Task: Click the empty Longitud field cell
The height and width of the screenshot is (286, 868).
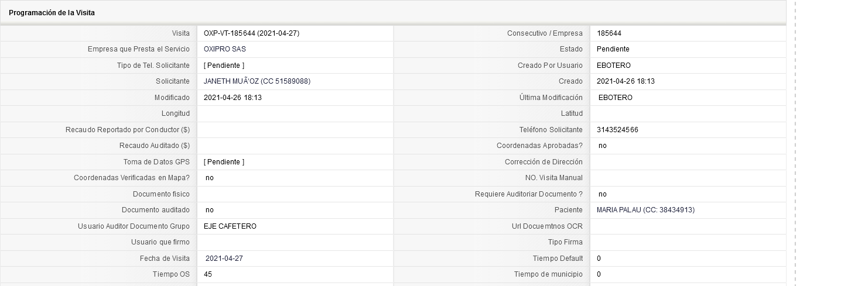Action: point(295,113)
